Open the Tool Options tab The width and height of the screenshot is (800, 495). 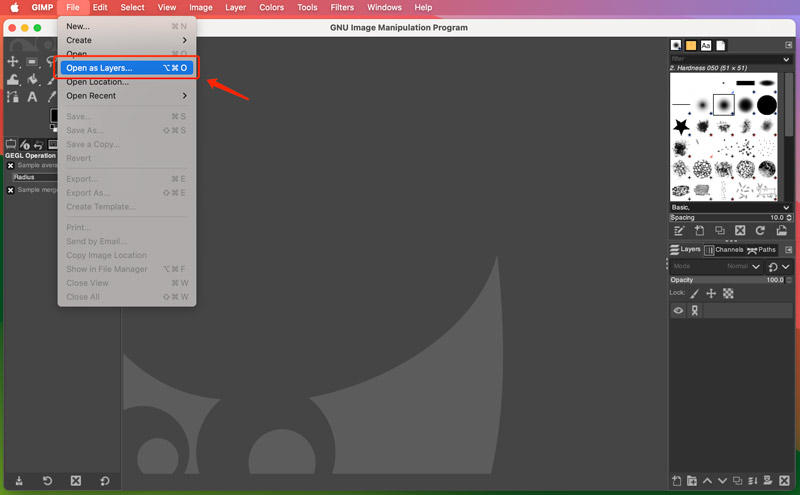click(x=11, y=144)
